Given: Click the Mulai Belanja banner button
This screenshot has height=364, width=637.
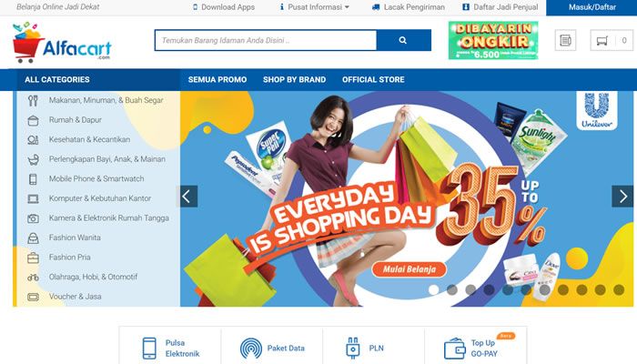Looking at the screenshot, I should [409, 269].
